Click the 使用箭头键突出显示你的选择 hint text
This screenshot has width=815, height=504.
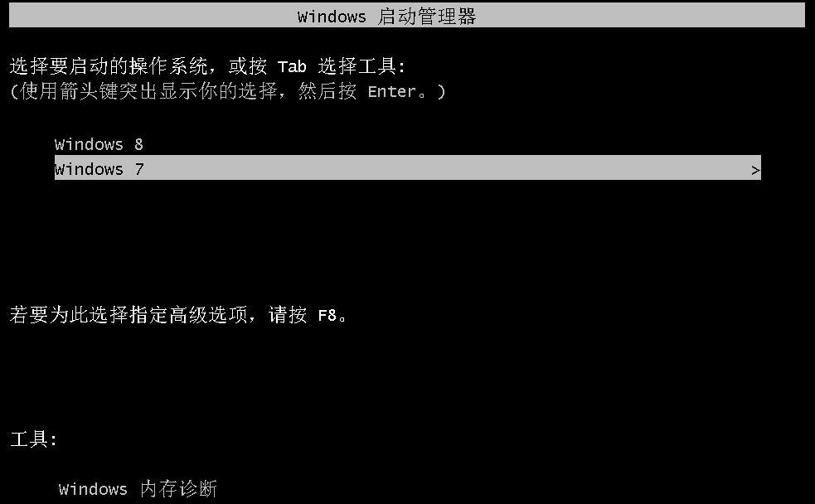click(148, 91)
